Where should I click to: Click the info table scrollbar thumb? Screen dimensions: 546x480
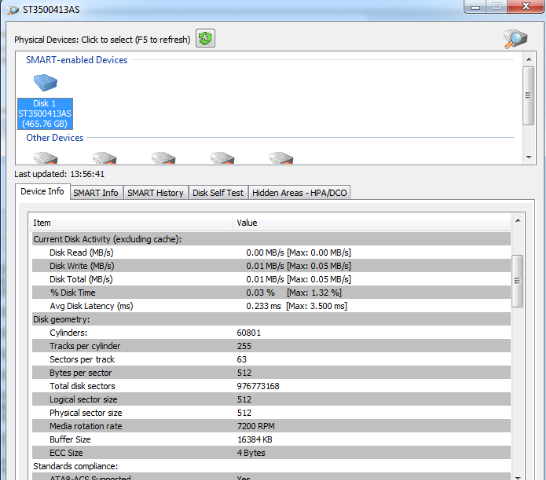[x=517, y=281]
